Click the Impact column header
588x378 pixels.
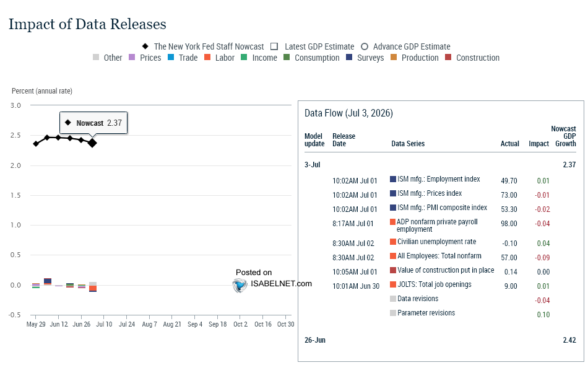[539, 144]
